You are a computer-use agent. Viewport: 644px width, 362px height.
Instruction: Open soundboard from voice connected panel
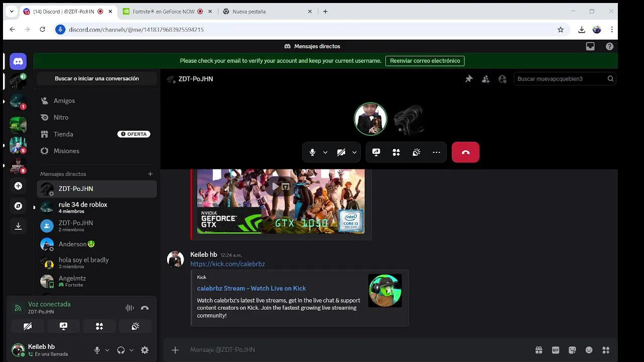coord(135,326)
